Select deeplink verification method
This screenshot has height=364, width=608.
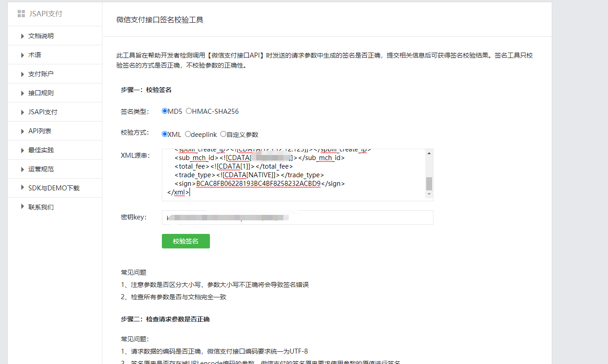[188, 134]
